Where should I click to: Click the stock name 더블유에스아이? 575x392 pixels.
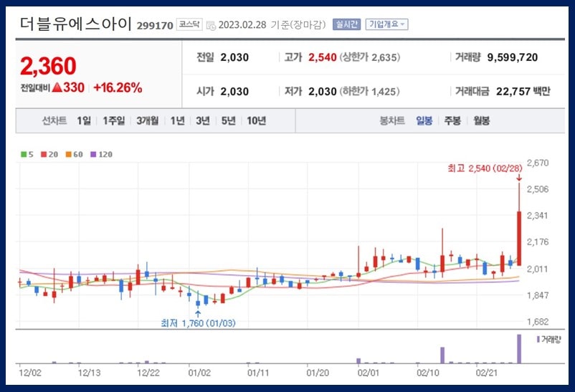pyautogui.click(x=75, y=24)
